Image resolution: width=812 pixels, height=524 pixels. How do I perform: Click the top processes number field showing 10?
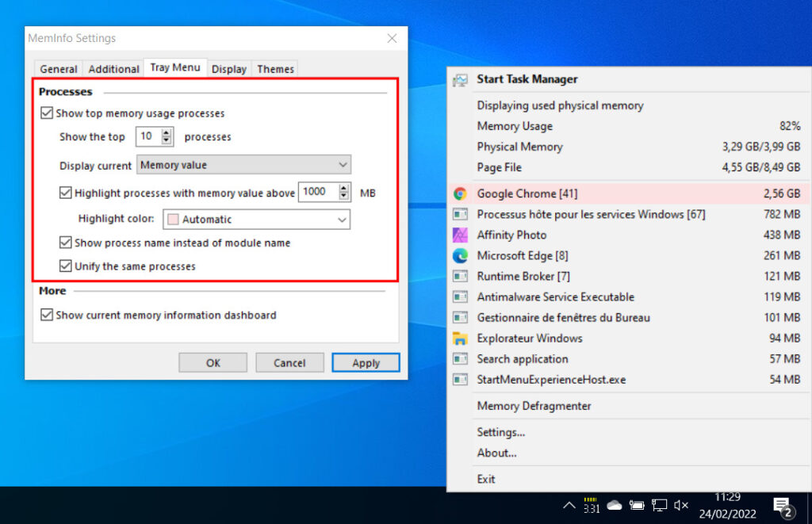[148, 136]
